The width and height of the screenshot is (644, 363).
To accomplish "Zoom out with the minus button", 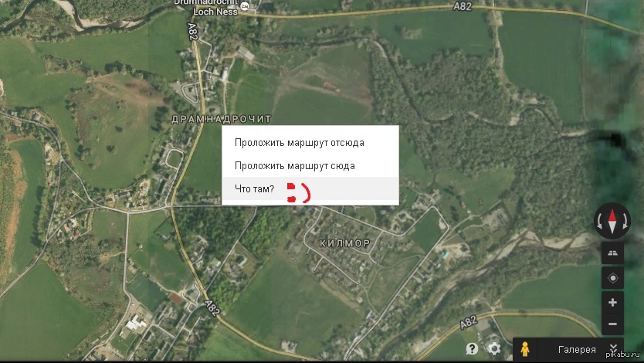I will [612, 324].
